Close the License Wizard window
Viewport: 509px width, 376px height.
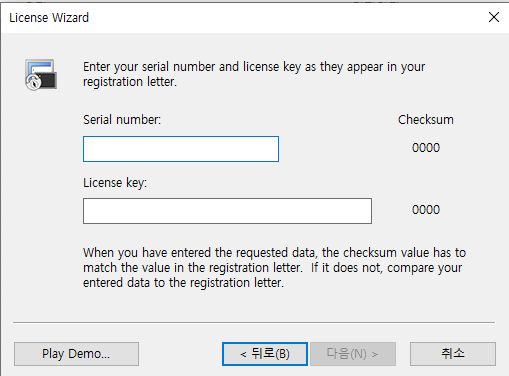(494, 17)
